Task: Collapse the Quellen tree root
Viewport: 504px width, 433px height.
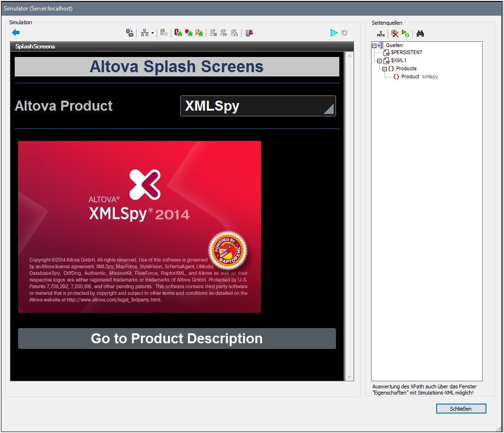Action: (x=374, y=46)
